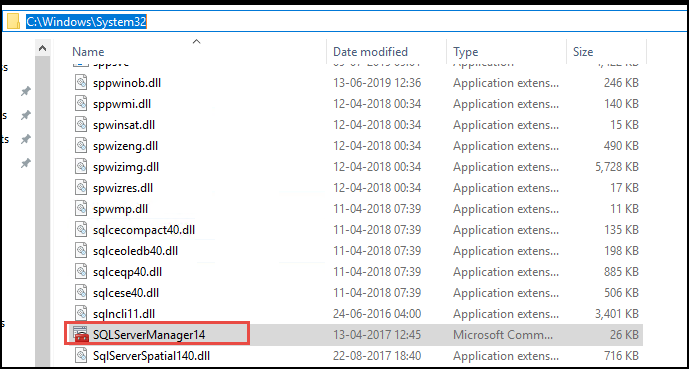Select the sqlcese40.dll file icon
689x369 pixels.
click(81, 293)
